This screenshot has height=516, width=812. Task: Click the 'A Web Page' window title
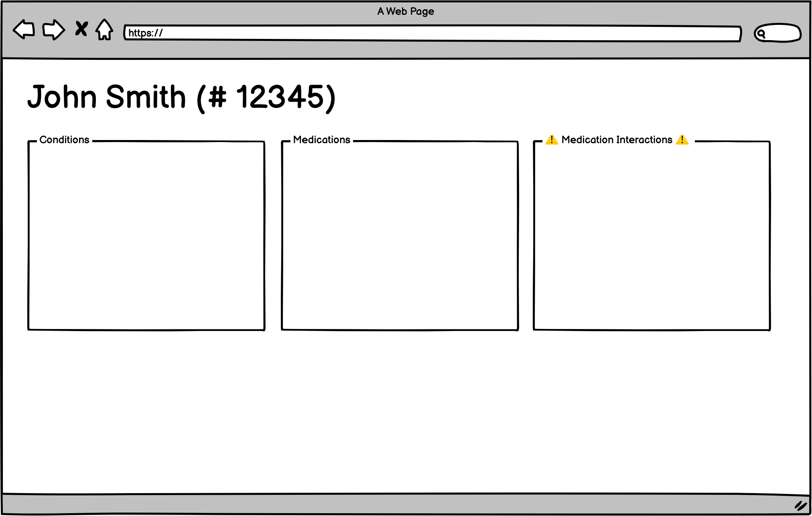[x=406, y=11]
